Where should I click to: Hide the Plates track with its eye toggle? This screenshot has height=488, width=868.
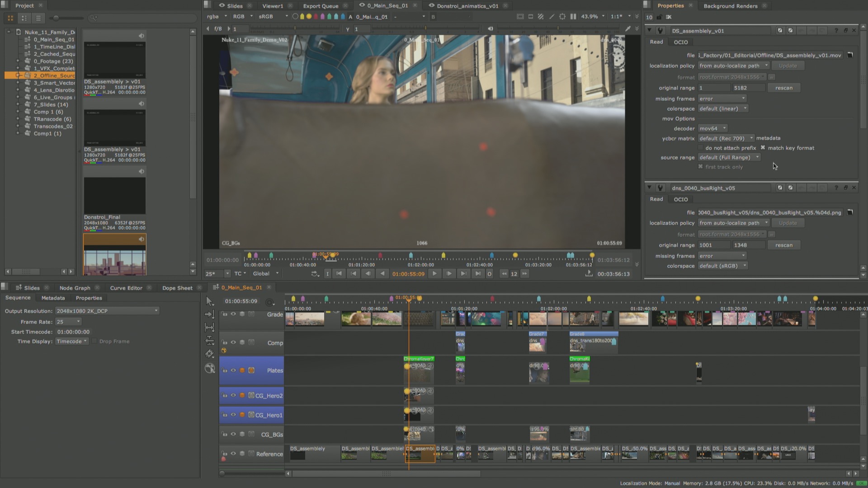pos(233,370)
